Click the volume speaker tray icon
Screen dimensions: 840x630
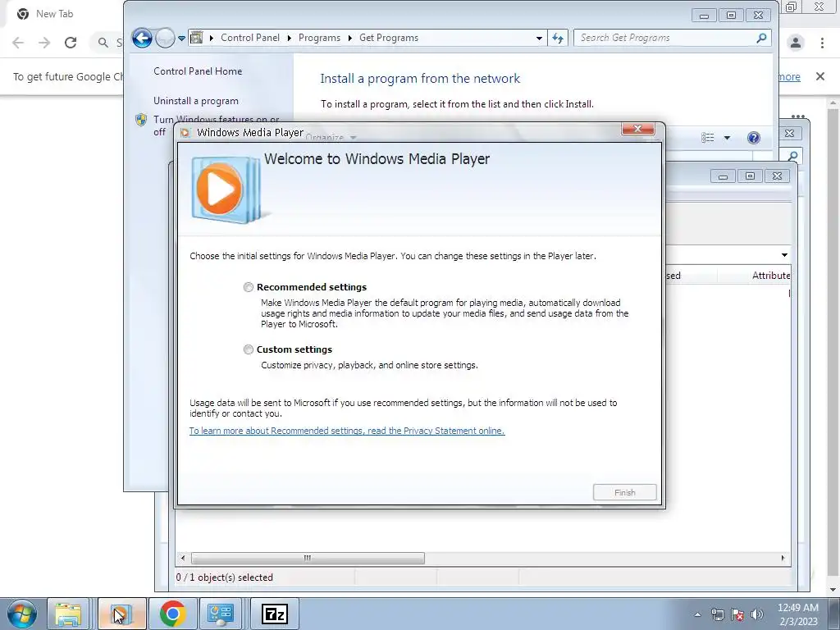point(756,614)
